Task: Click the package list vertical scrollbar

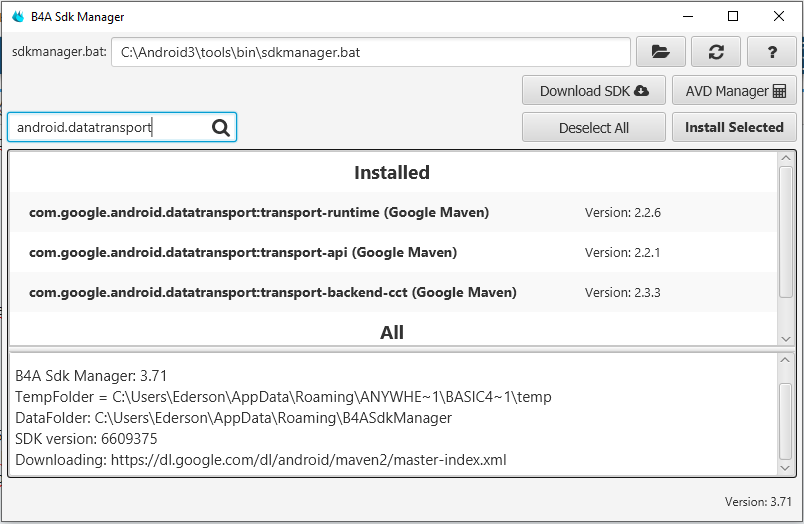Action: click(786, 230)
